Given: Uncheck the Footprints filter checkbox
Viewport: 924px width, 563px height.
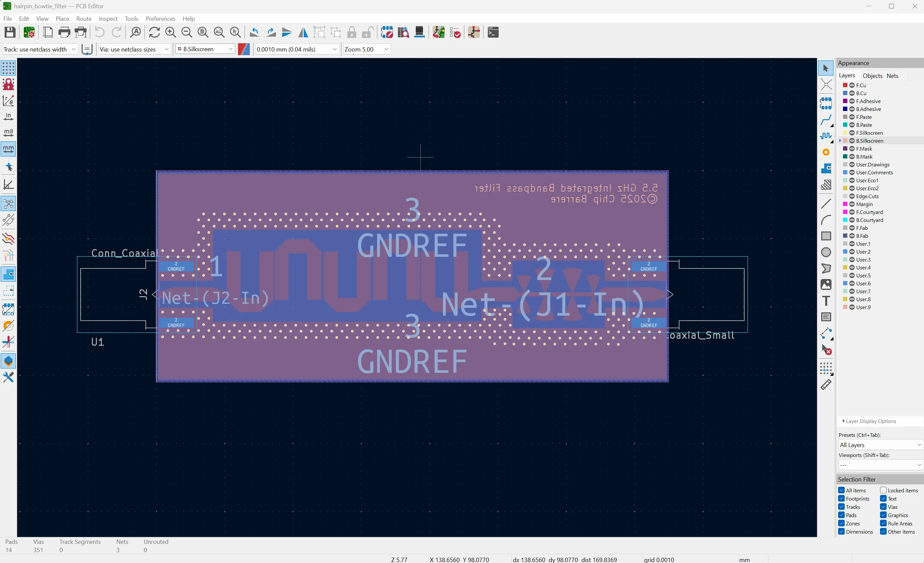Looking at the screenshot, I should point(841,498).
